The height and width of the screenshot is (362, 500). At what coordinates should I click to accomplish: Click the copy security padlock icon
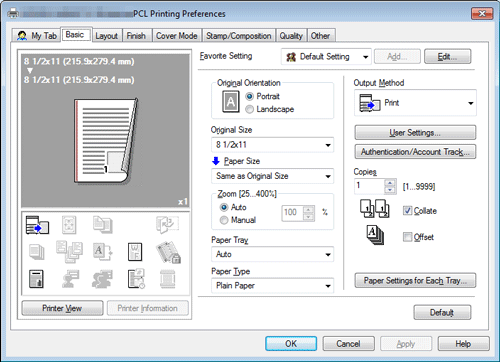(168, 252)
